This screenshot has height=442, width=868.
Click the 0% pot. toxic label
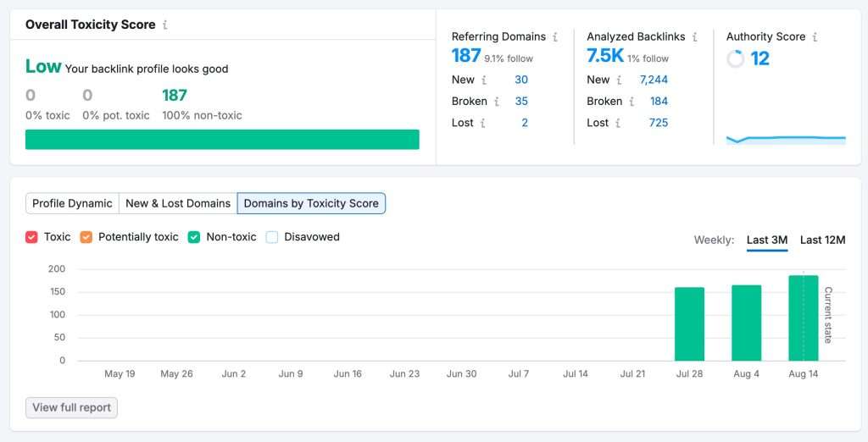point(115,116)
